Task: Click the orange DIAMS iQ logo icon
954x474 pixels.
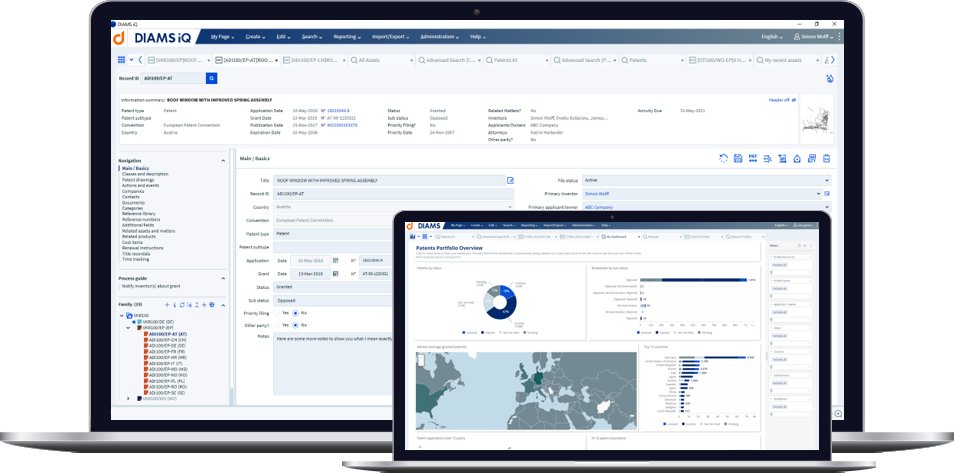Action: (x=119, y=38)
